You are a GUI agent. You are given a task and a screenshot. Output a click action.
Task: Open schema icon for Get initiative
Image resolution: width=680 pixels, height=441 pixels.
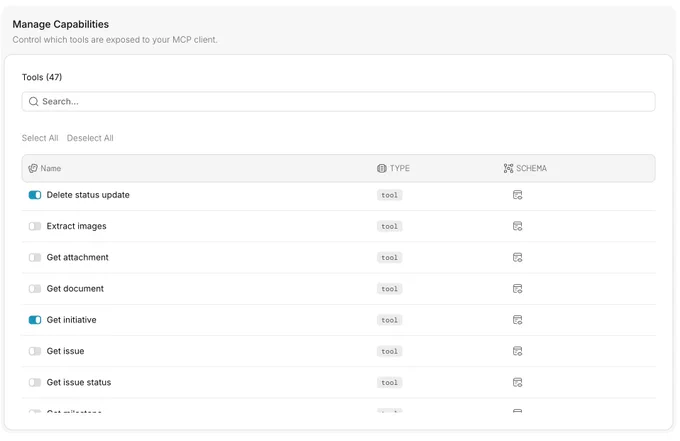click(x=517, y=320)
